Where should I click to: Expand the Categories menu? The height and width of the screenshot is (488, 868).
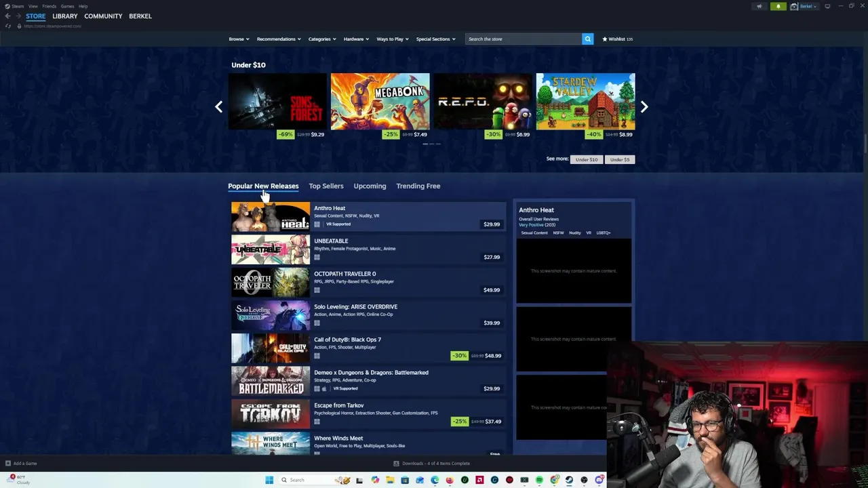coord(322,39)
